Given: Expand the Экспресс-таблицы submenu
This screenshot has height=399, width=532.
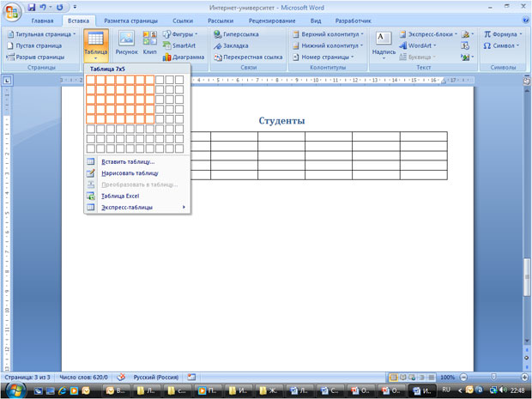Looking at the screenshot, I should 137,208.
